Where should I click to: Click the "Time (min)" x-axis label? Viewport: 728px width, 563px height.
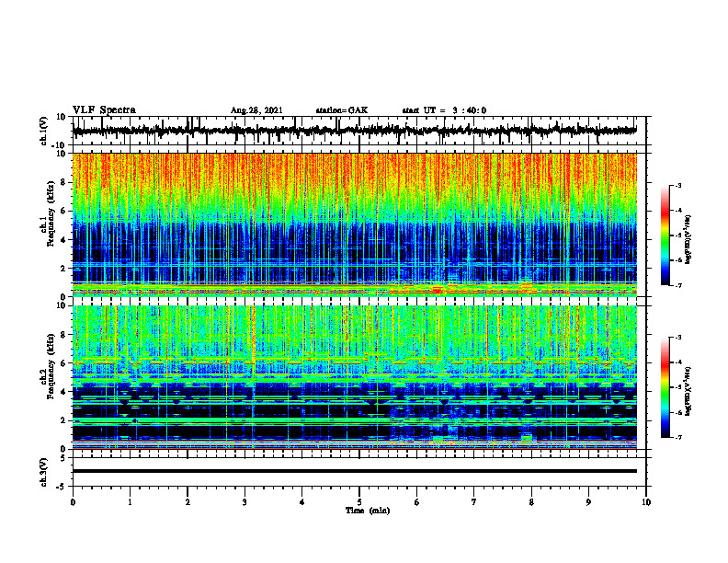tap(368, 511)
